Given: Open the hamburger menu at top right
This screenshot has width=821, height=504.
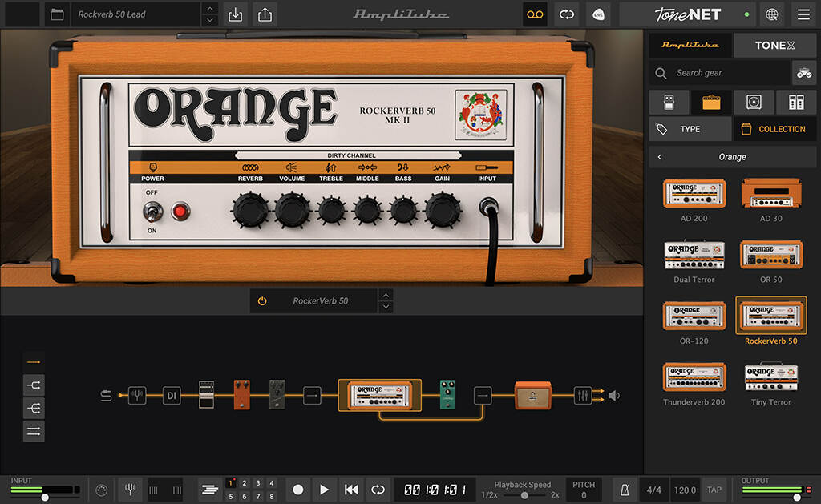Looking at the screenshot, I should pos(803,14).
